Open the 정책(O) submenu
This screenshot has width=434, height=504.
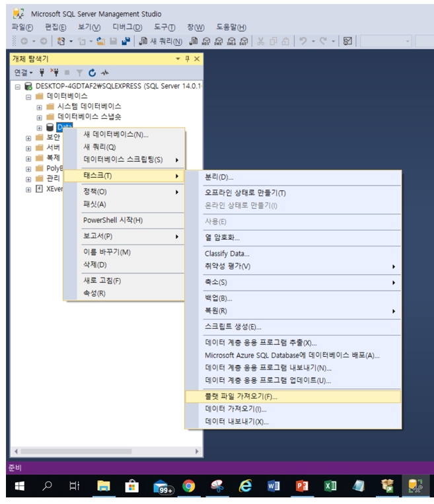pyautogui.click(x=124, y=192)
